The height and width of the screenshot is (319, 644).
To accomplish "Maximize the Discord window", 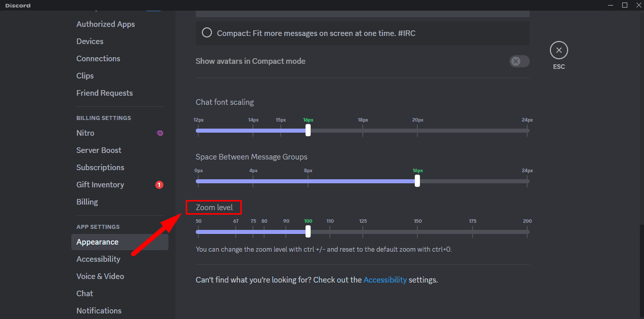I will tap(625, 5).
